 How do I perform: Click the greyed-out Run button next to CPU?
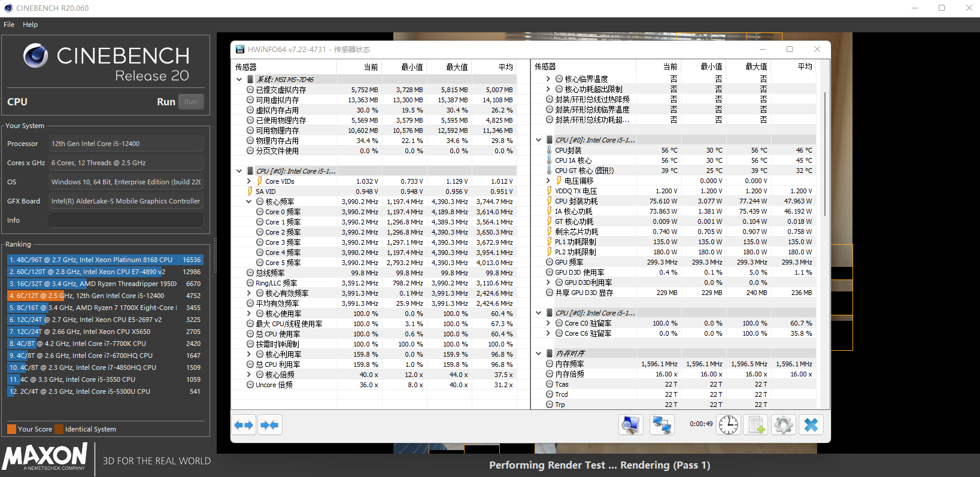[190, 102]
